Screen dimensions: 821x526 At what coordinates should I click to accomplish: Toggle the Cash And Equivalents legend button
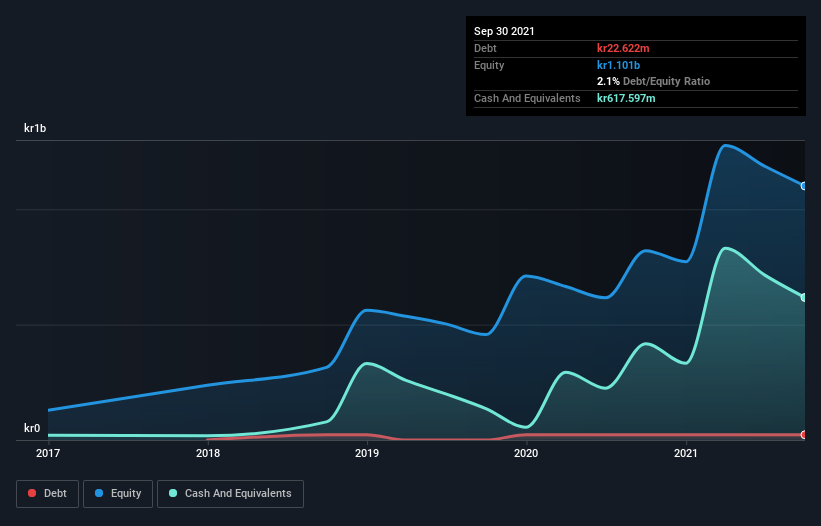pyautogui.click(x=230, y=494)
